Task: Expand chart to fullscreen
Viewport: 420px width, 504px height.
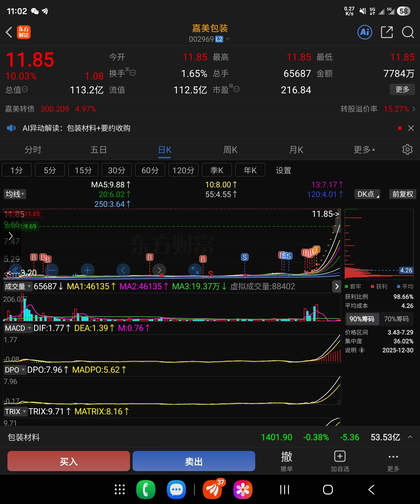Action: pyautogui.click(x=195, y=270)
